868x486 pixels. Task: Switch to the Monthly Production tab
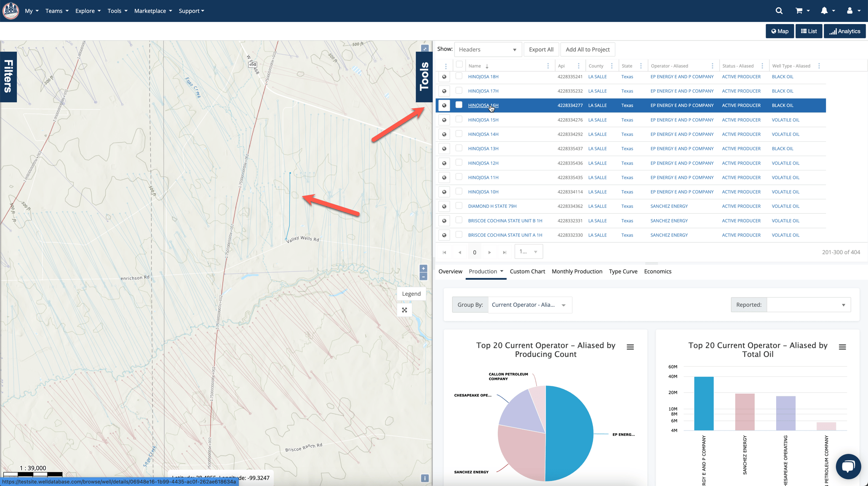click(577, 271)
